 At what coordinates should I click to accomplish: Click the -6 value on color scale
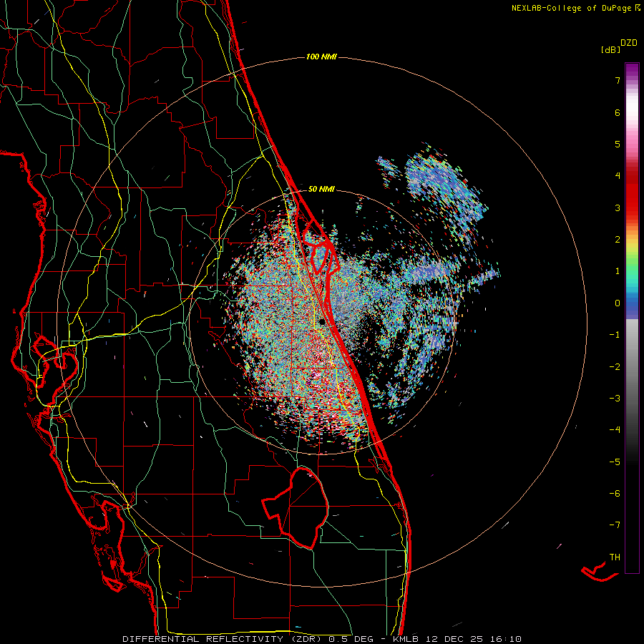pyautogui.click(x=615, y=494)
